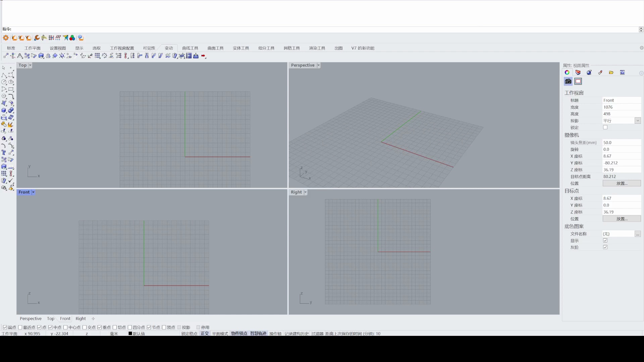Click the Text object T tool

4,153
